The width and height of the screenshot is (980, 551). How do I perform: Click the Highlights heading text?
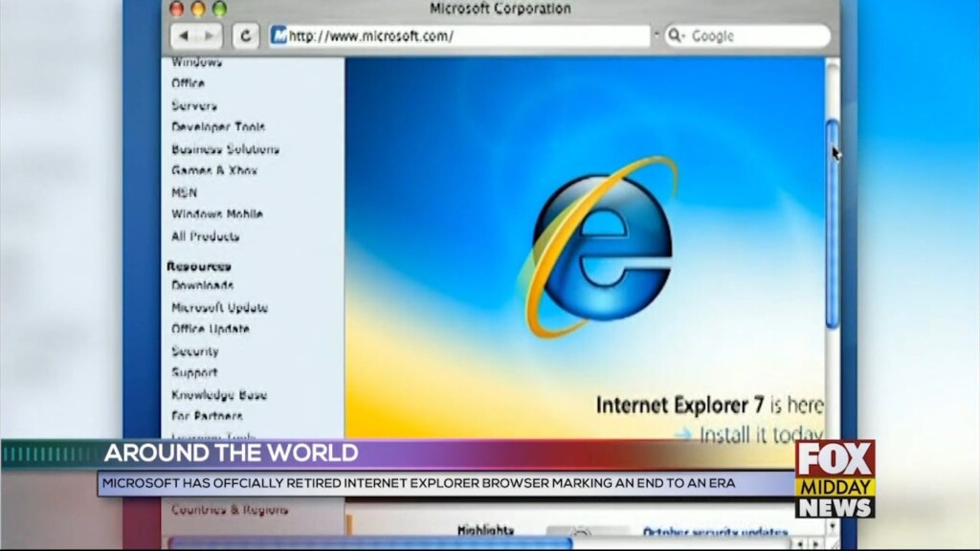point(485,530)
